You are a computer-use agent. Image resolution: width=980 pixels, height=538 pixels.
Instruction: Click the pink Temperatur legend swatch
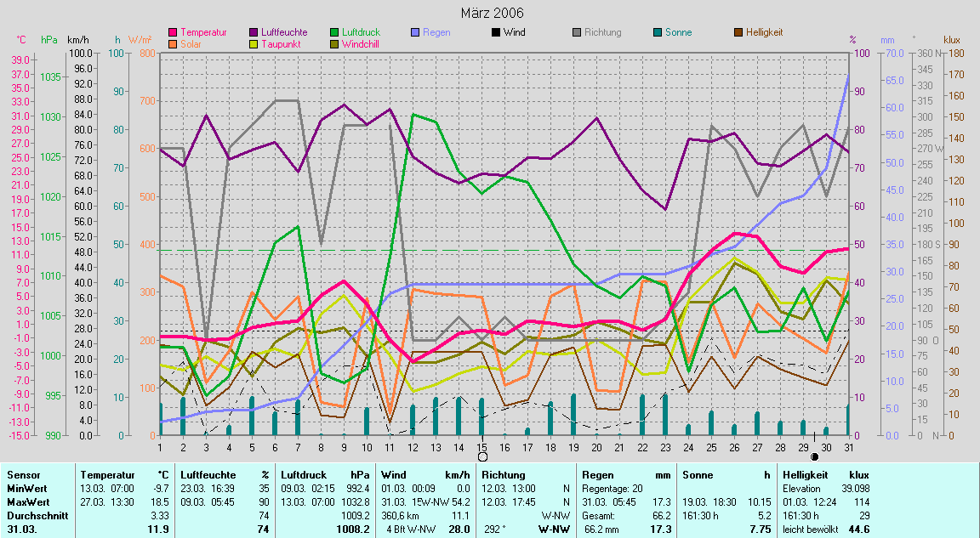pyautogui.click(x=174, y=32)
